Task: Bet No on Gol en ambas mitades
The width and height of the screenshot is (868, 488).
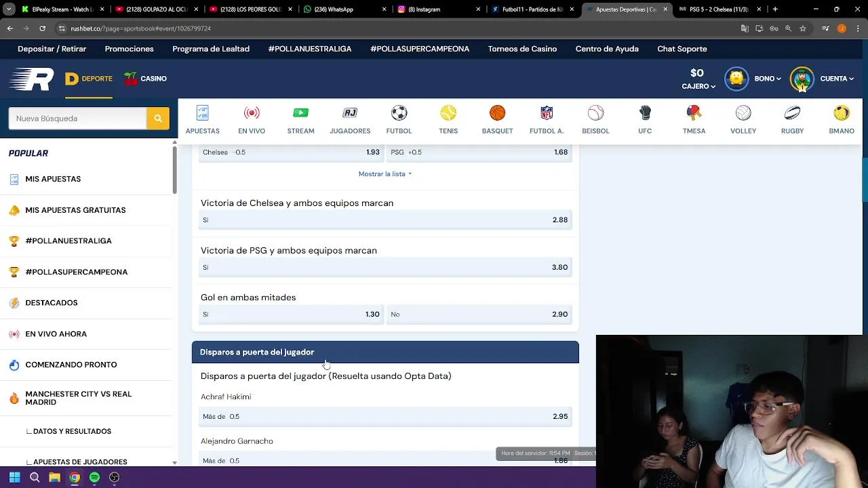Action: (479, 314)
